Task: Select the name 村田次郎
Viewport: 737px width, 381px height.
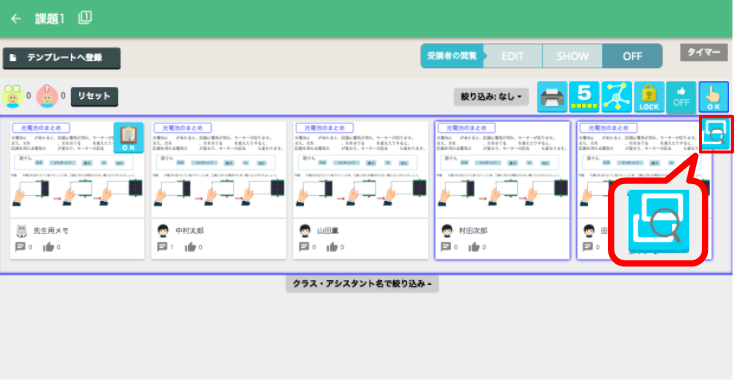Action: point(474,231)
